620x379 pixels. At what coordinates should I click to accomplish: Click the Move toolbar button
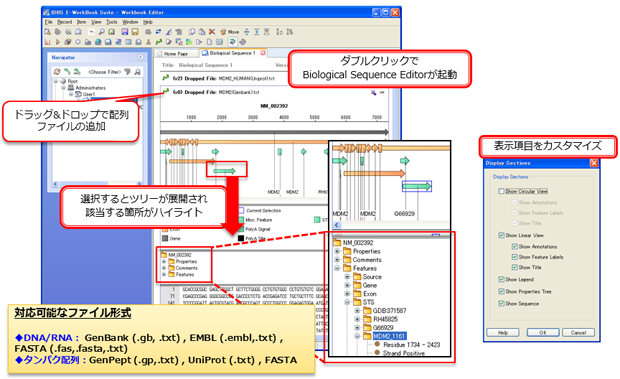230,32
